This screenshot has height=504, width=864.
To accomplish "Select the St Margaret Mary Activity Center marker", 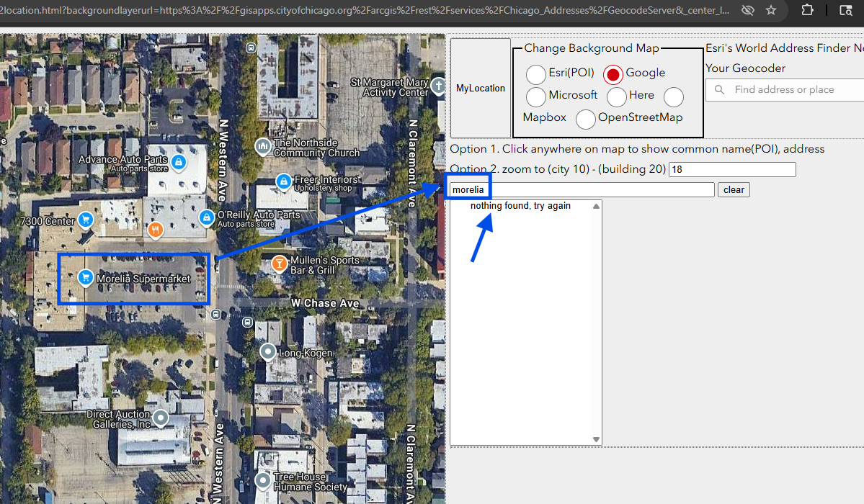I will pos(438,86).
